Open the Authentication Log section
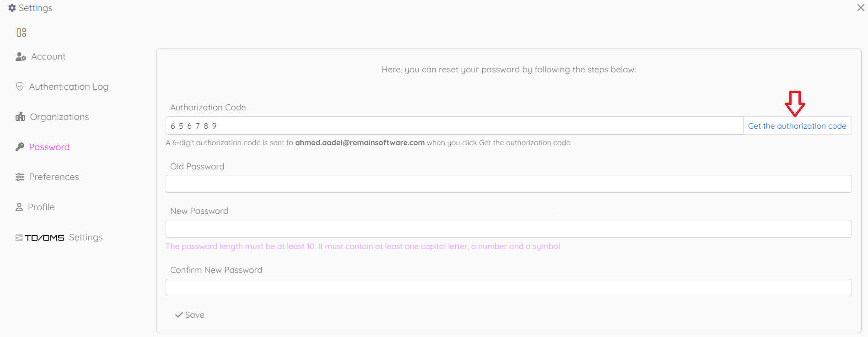 click(x=69, y=87)
